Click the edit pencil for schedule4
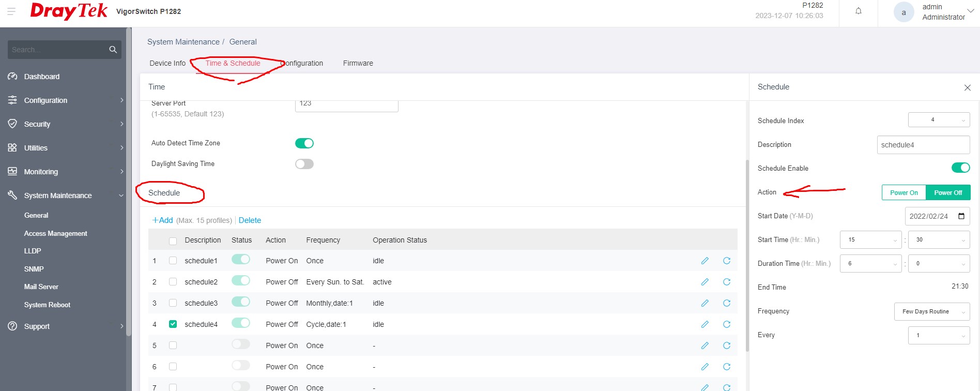The width and height of the screenshot is (980, 391). coord(705,324)
